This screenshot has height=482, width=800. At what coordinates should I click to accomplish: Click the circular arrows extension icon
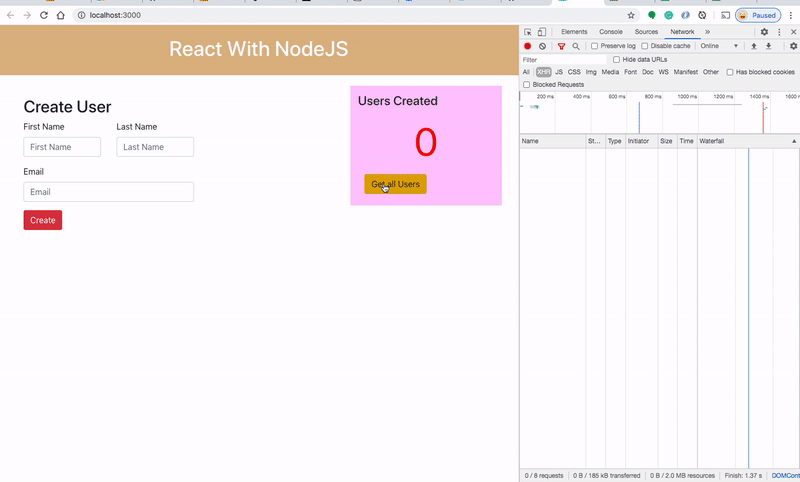click(702, 15)
